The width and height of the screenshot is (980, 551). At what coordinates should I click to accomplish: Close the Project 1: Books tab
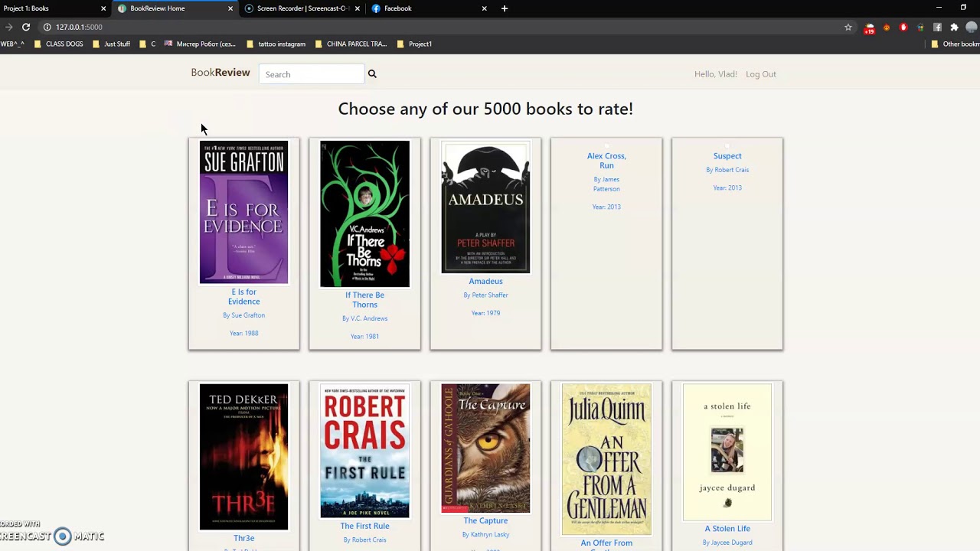103,8
